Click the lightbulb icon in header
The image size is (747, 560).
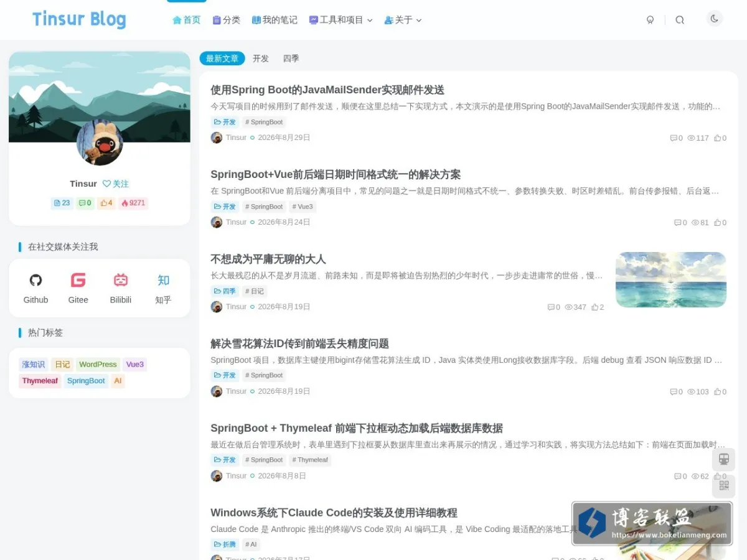(x=651, y=20)
